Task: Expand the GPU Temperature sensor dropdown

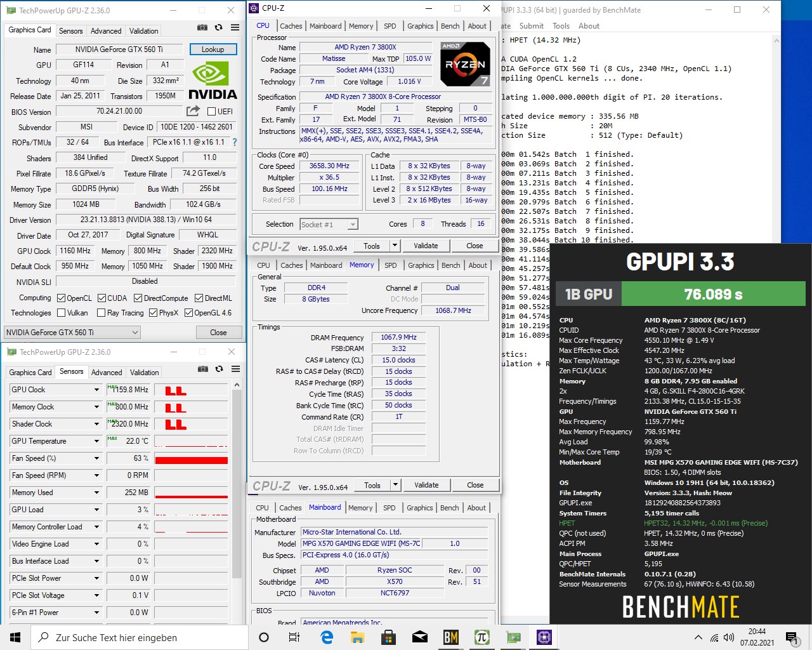Action: [96, 441]
